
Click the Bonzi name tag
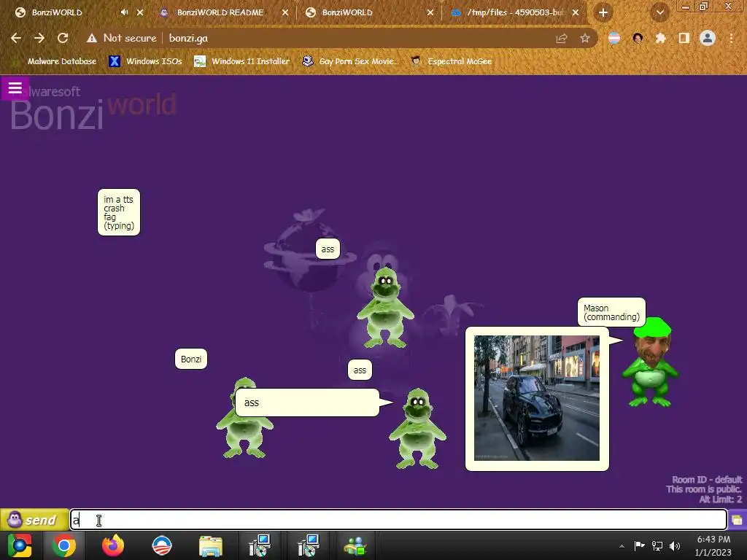[x=191, y=359]
